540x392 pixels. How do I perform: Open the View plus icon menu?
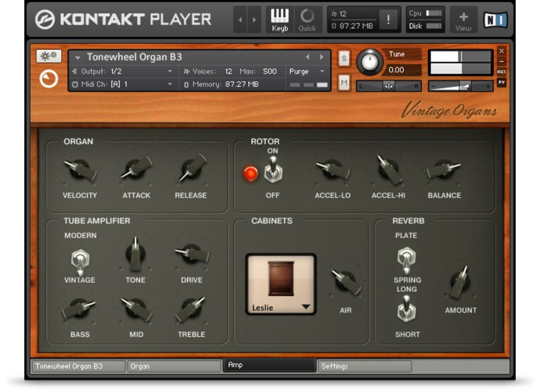(x=463, y=20)
